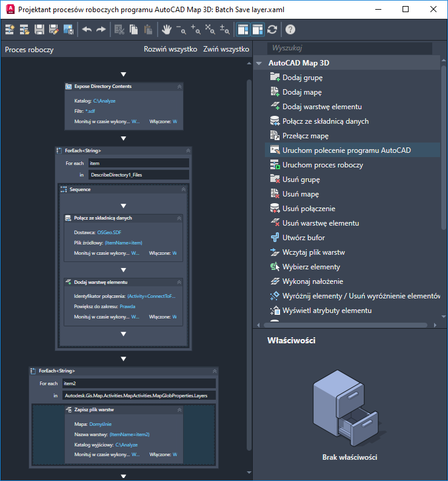Collapse the AutoCAD Map 3D category

click(x=259, y=63)
